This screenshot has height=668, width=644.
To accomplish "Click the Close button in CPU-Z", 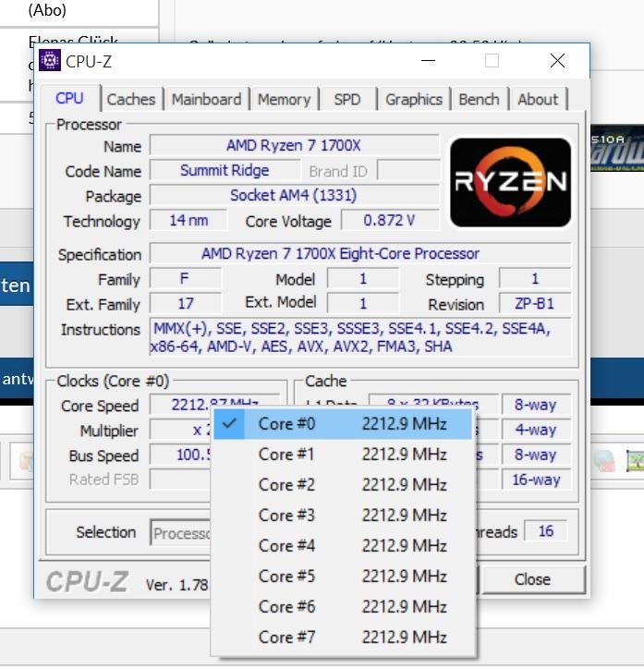I will [533, 579].
